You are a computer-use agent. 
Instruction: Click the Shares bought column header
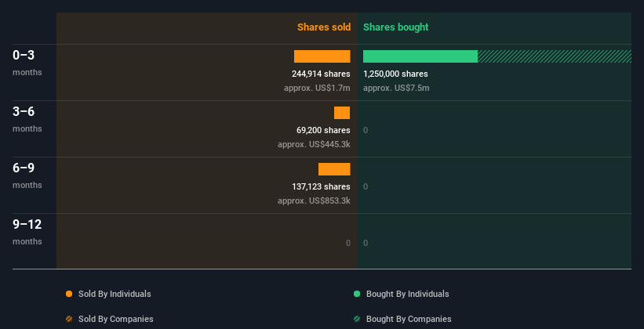[x=396, y=27]
